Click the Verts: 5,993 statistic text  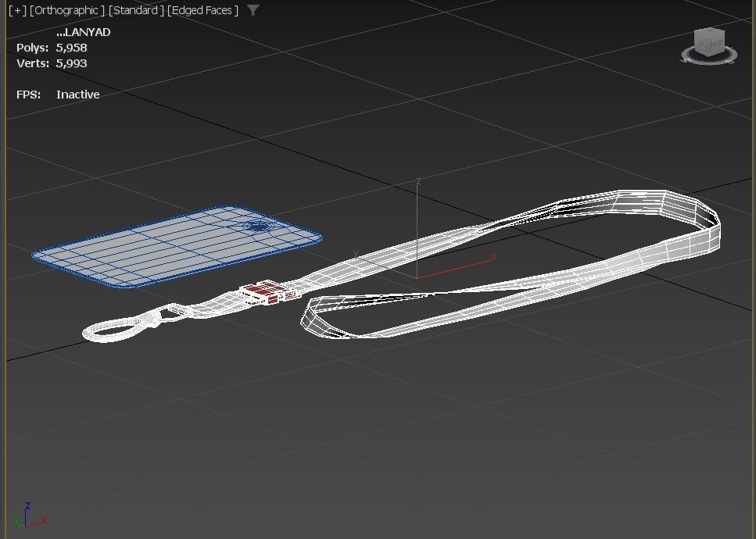click(x=52, y=63)
